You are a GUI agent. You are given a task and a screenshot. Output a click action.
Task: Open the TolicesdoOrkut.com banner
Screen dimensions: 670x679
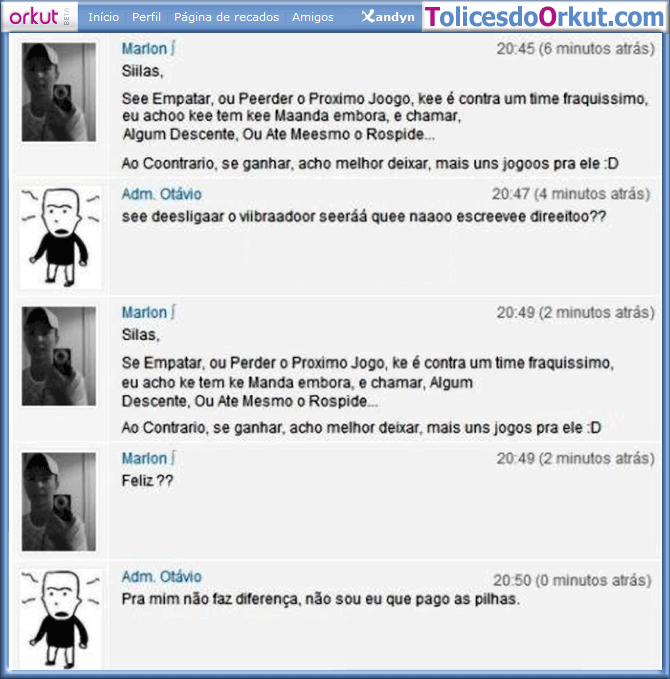click(544, 17)
